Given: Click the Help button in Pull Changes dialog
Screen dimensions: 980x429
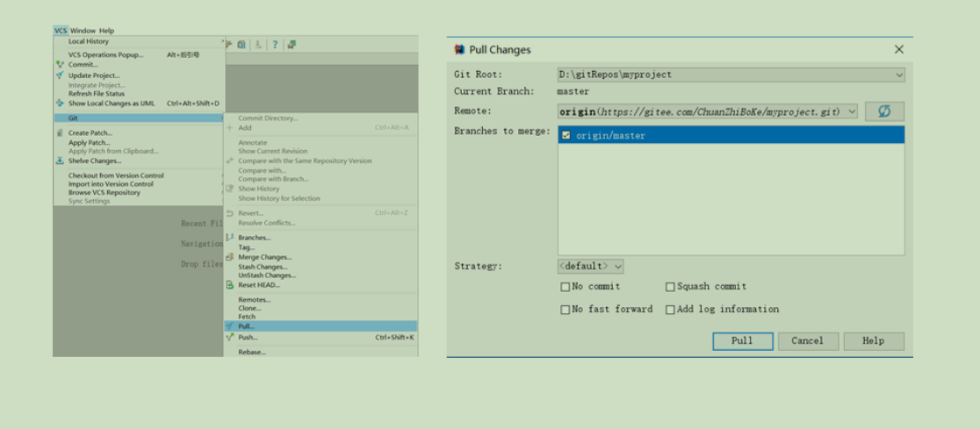Looking at the screenshot, I should pos(873,341).
